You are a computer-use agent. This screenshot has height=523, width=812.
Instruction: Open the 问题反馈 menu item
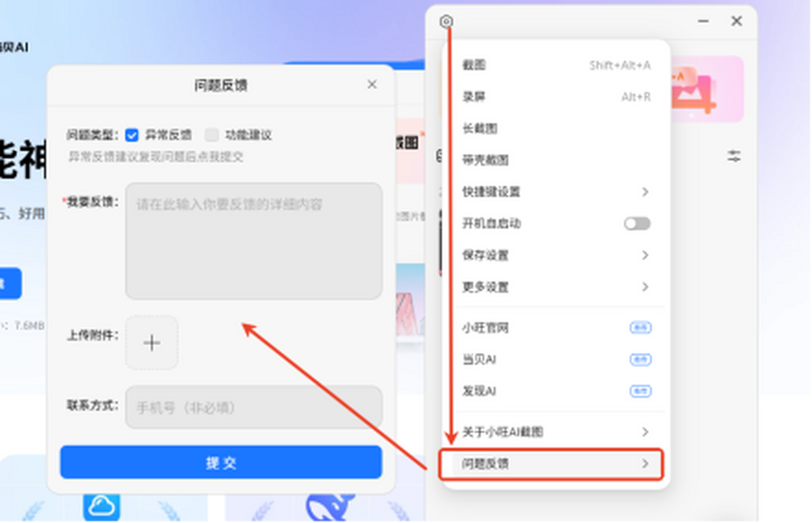pos(551,464)
